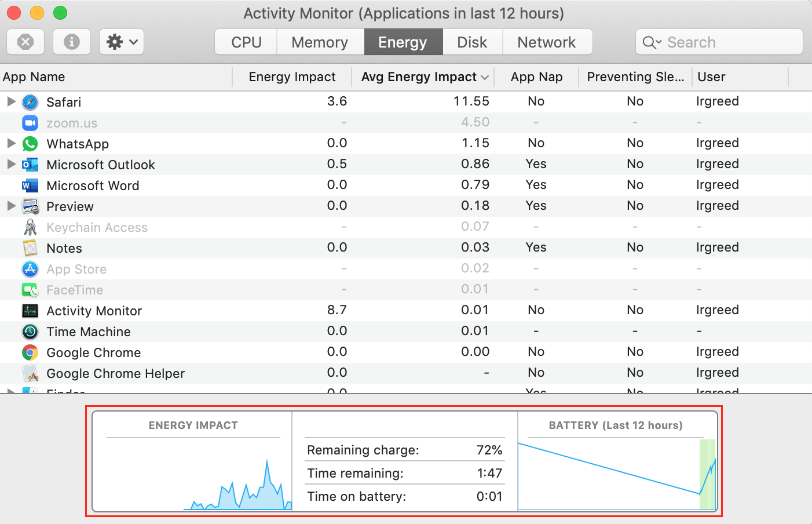Sort by Preventing Sleep column
This screenshot has width=812, height=524.
pos(635,77)
